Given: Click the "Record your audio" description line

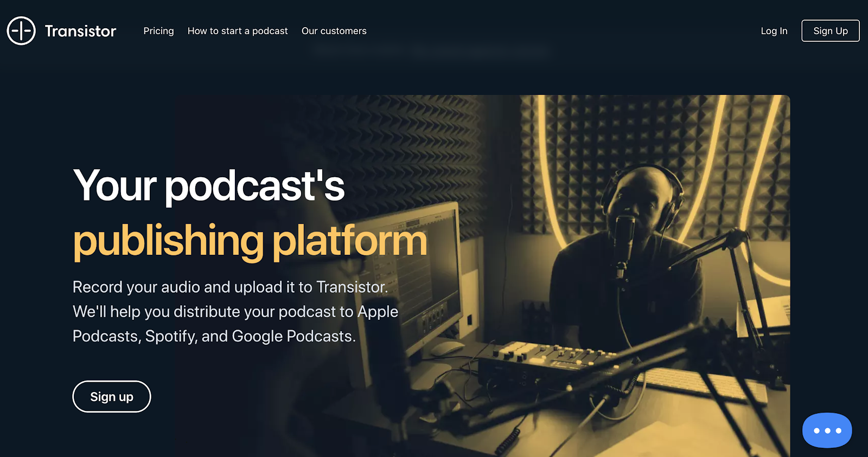Looking at the screenshot, I should 231,287.
